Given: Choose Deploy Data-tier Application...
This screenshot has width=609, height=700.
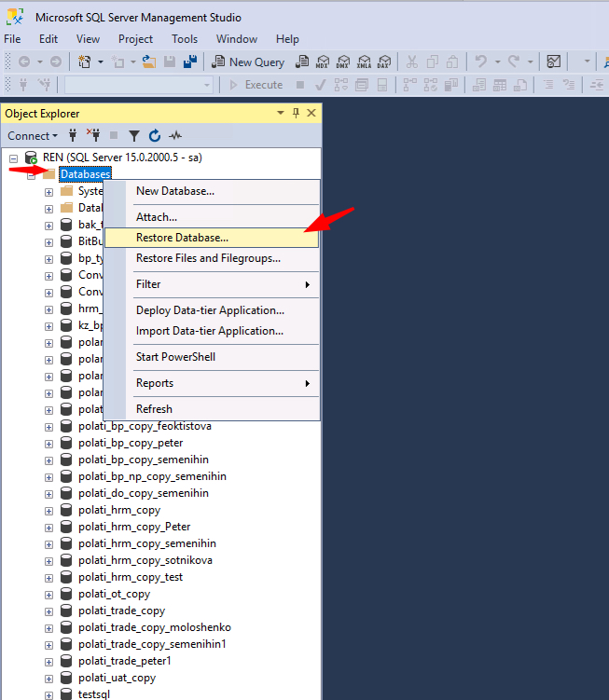Looking at the screenshot, I should (212, 310).
